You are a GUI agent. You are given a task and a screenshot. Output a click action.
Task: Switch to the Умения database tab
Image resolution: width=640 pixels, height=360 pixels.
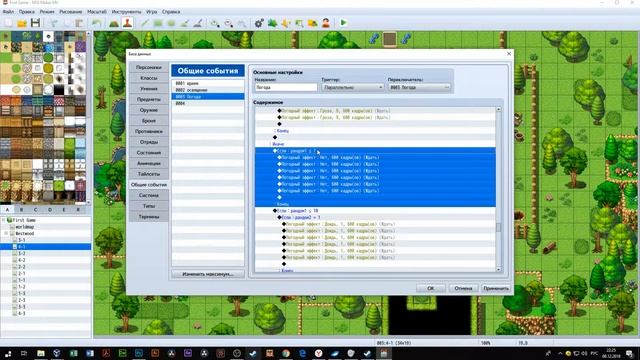pyautogui.click(x=149, y=89)
